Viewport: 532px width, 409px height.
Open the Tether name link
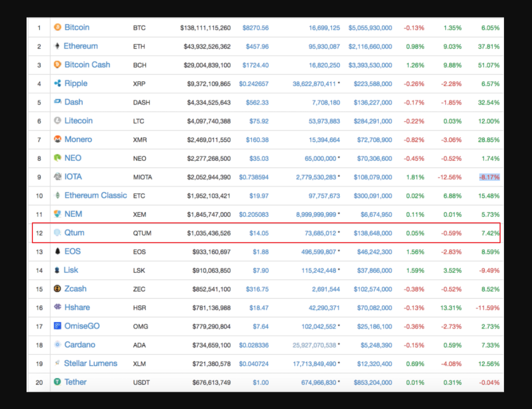coord(75,382)
